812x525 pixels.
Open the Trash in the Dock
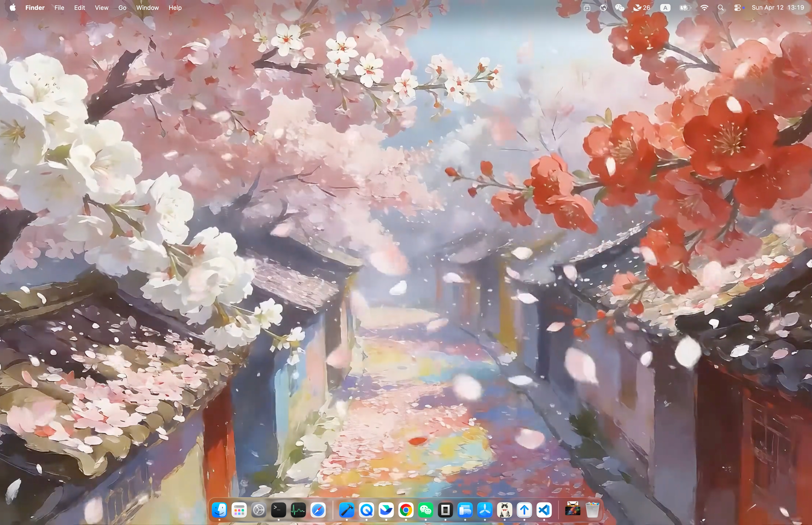point(593,510)
